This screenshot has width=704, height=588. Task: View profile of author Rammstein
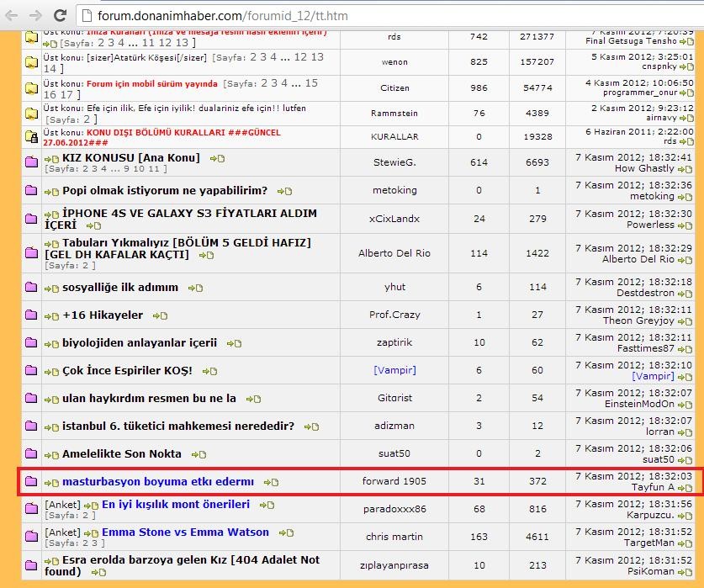(x=394, y=114)
